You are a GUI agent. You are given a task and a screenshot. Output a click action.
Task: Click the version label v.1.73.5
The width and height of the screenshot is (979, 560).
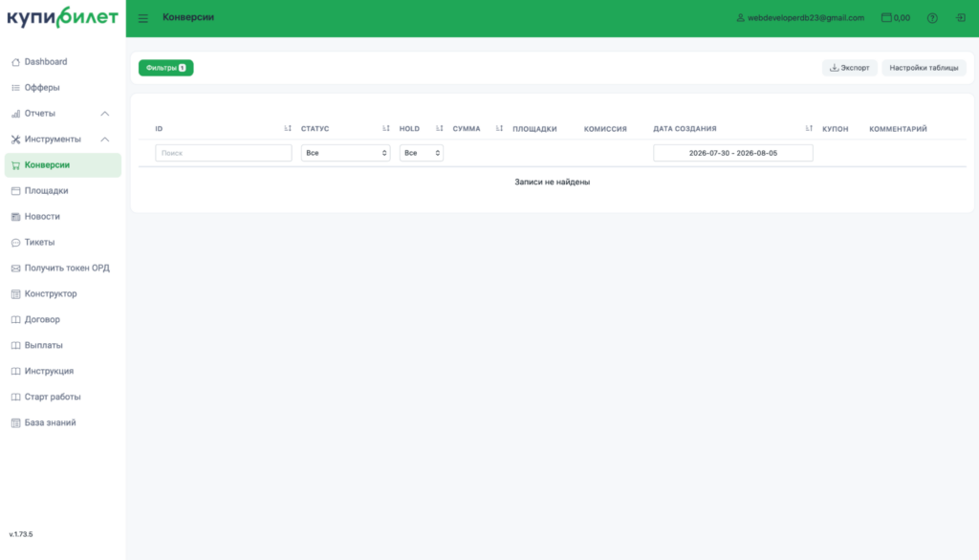point(21,534)
